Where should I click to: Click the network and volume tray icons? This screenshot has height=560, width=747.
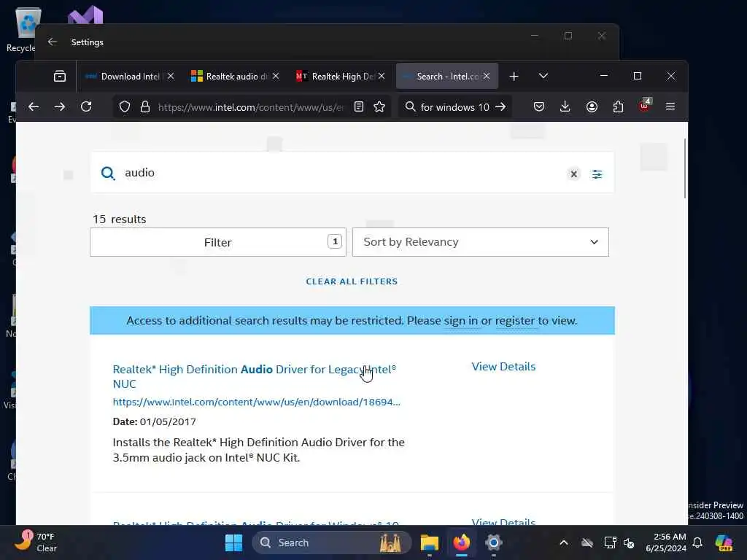coord(619,542)
